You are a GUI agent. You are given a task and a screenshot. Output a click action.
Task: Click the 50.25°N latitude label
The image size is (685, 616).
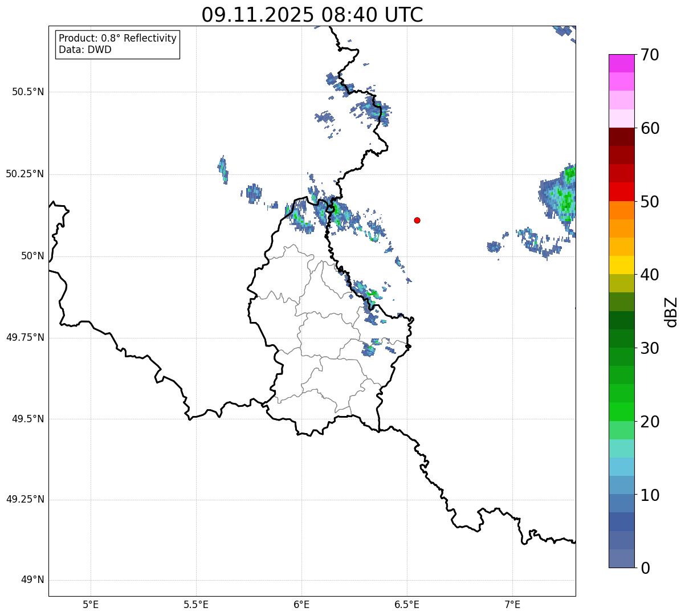click(x=25, y=174)
